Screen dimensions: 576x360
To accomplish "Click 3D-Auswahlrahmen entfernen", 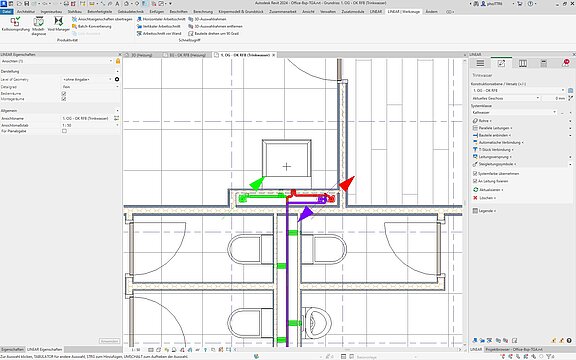I will 215,26.
